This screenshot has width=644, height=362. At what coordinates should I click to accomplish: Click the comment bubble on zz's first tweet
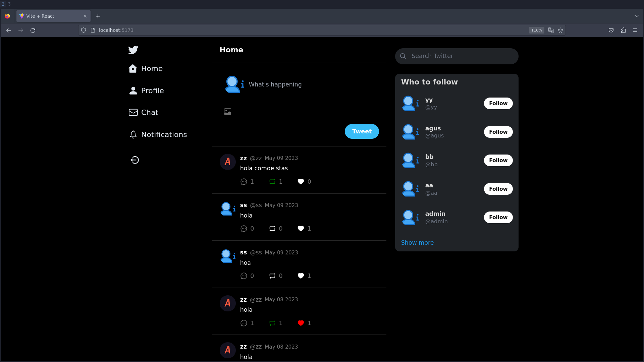[x=244, y=182]
